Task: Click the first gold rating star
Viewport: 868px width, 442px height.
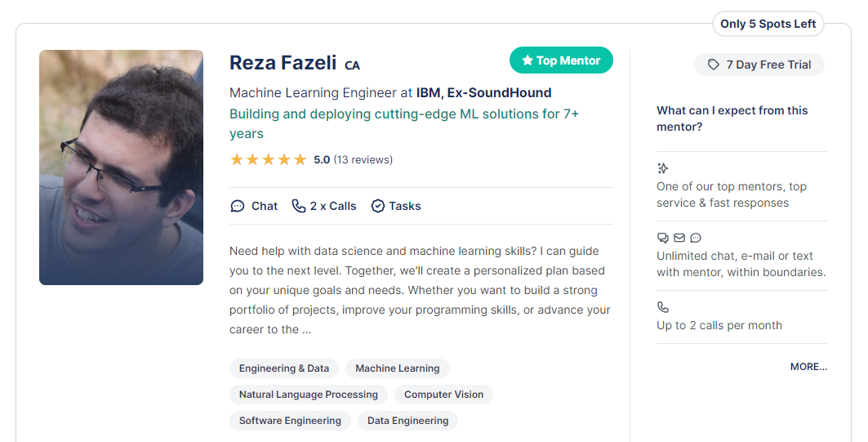Action: pyautogui.click(x=237, y=160)
